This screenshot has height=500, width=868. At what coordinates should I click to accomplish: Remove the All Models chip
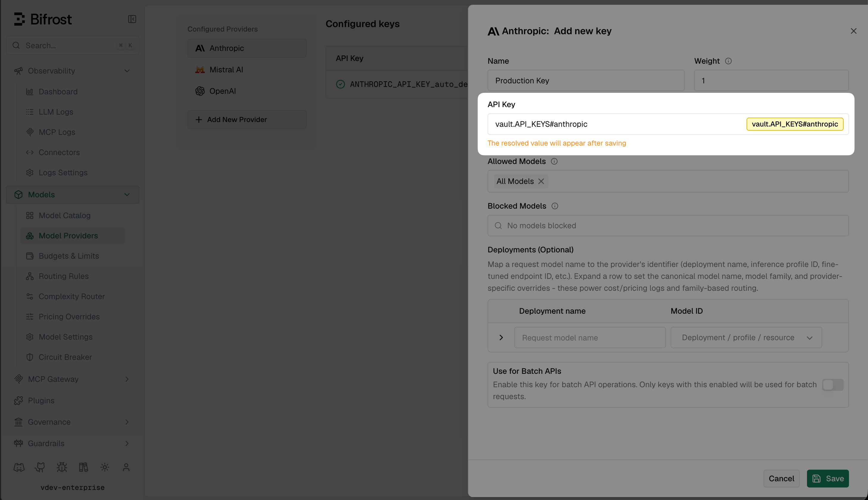(541, 181)
